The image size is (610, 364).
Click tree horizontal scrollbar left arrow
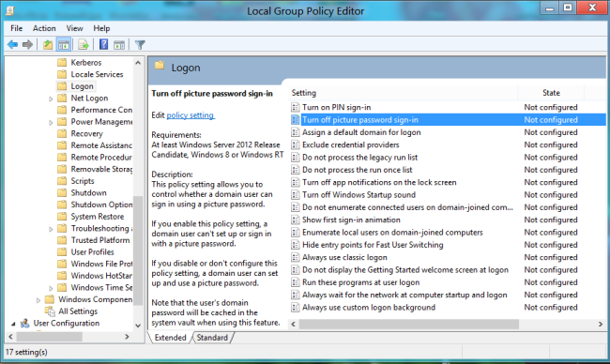click(11, 337)
